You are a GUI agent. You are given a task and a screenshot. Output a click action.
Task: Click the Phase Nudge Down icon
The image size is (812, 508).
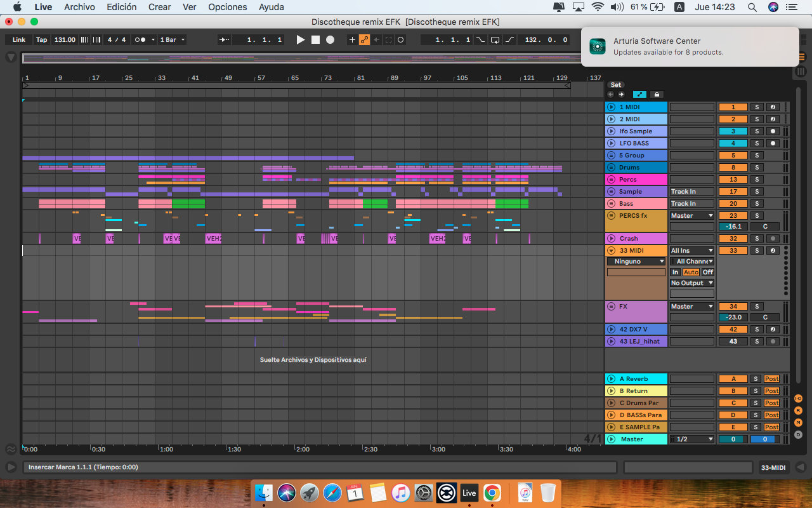click(84, 39)
